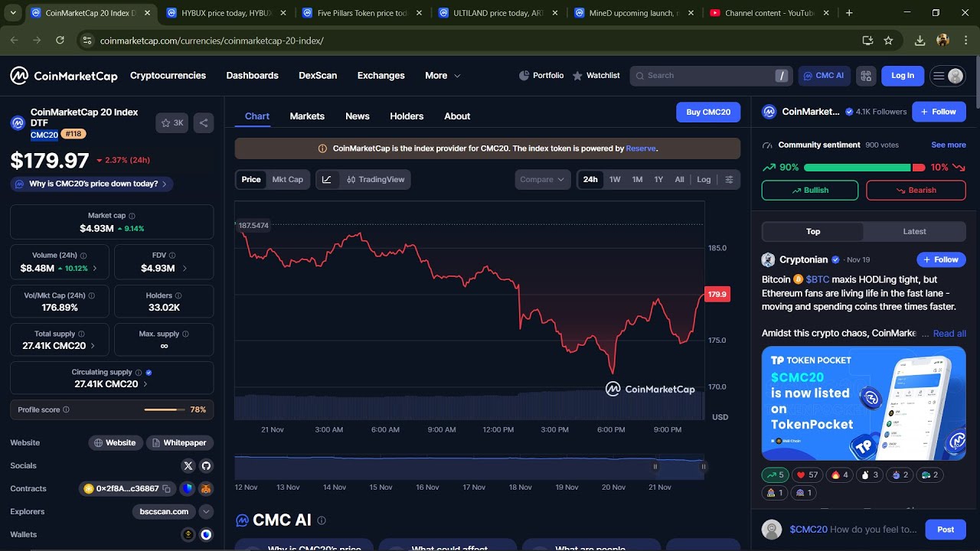Select Price chart toggle
The image size is (980, 551).
coord(251,180)
